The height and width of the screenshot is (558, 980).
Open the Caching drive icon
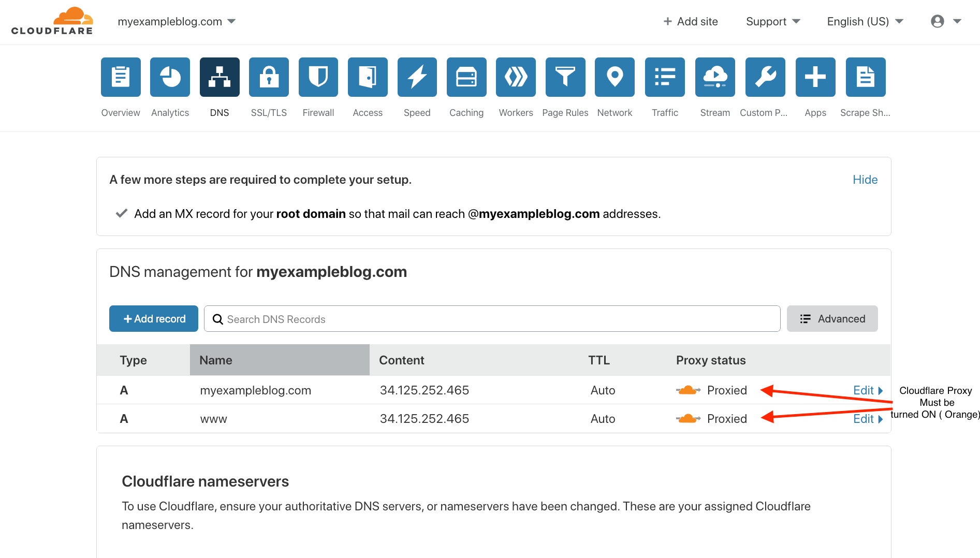(466, 77)
